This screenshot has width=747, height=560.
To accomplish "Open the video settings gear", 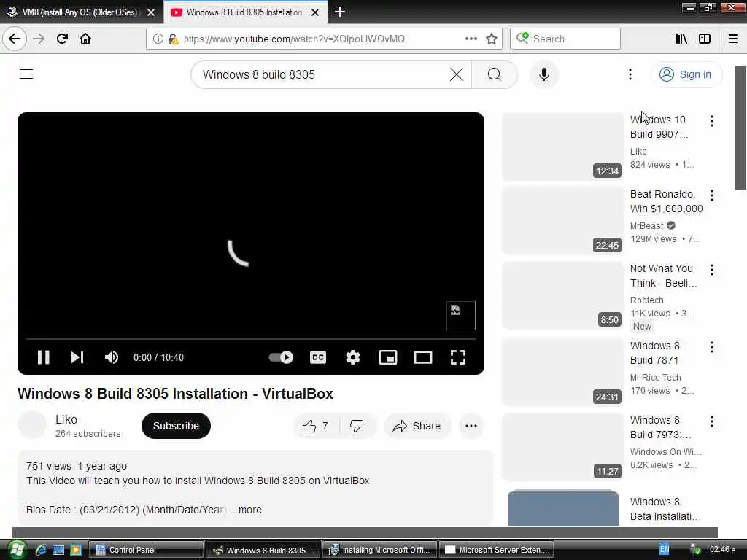I will tap(352, 357).
